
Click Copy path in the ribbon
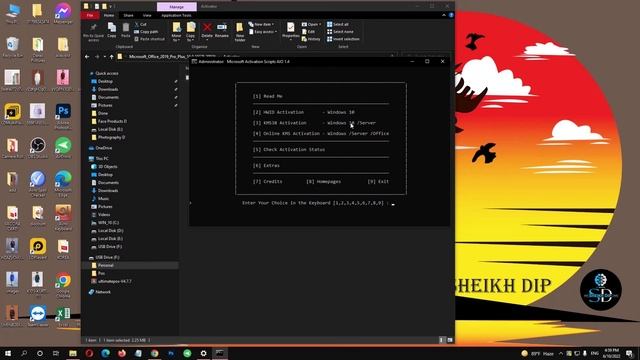(x=146, y=32)
